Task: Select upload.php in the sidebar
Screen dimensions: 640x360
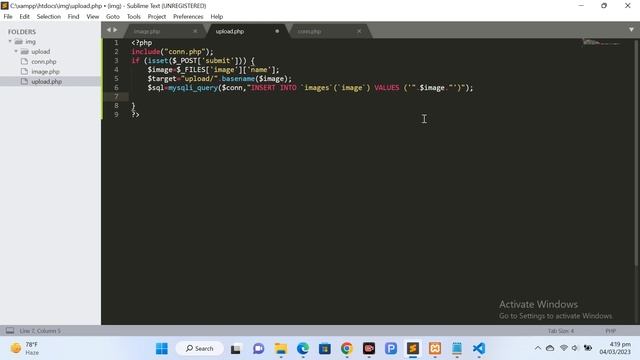Action: (47, 82)
